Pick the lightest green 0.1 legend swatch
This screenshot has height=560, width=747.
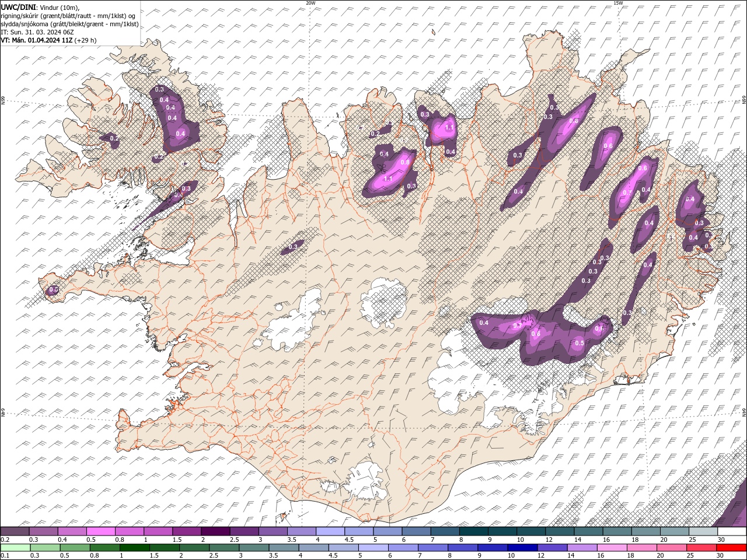tap(15, 547)
